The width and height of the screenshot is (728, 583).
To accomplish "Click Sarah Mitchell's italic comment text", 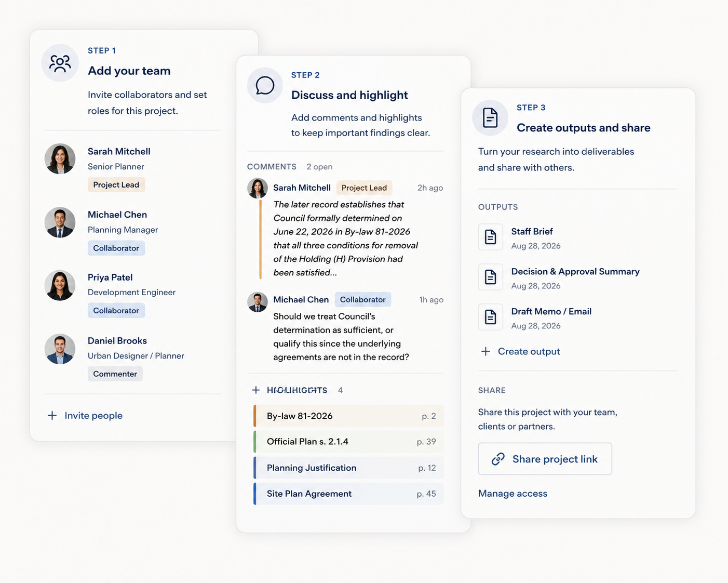I will (346, 239).
